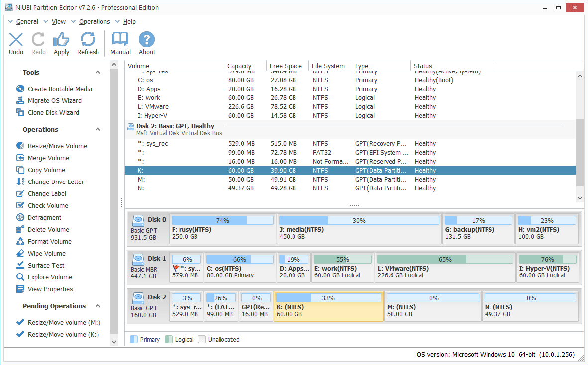Select pending Resize/Move volume (M:) entry
This screenshot has height=365, width=588.
[64, 322]
